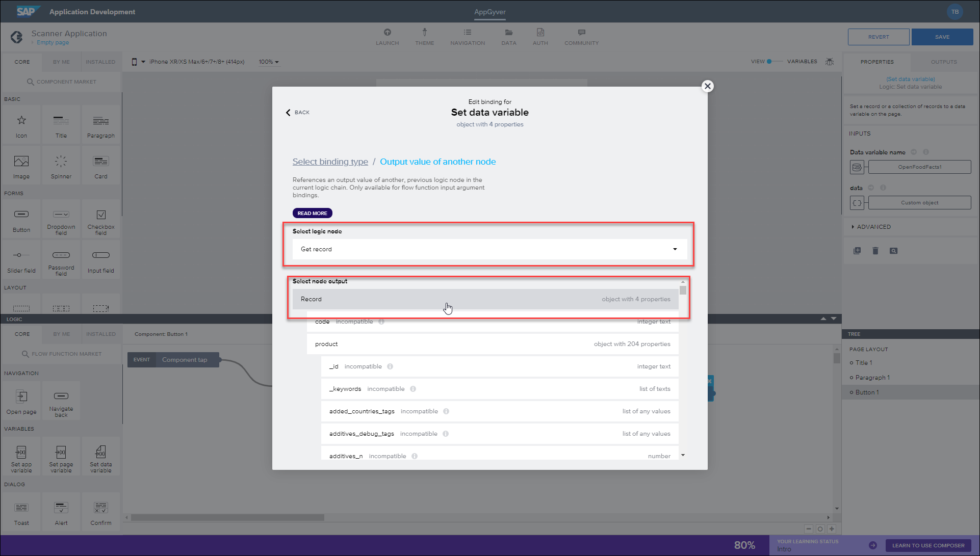Select Button 1 in the tree
The width and height of the screenshot is (980, 556).
click(867, 392)
